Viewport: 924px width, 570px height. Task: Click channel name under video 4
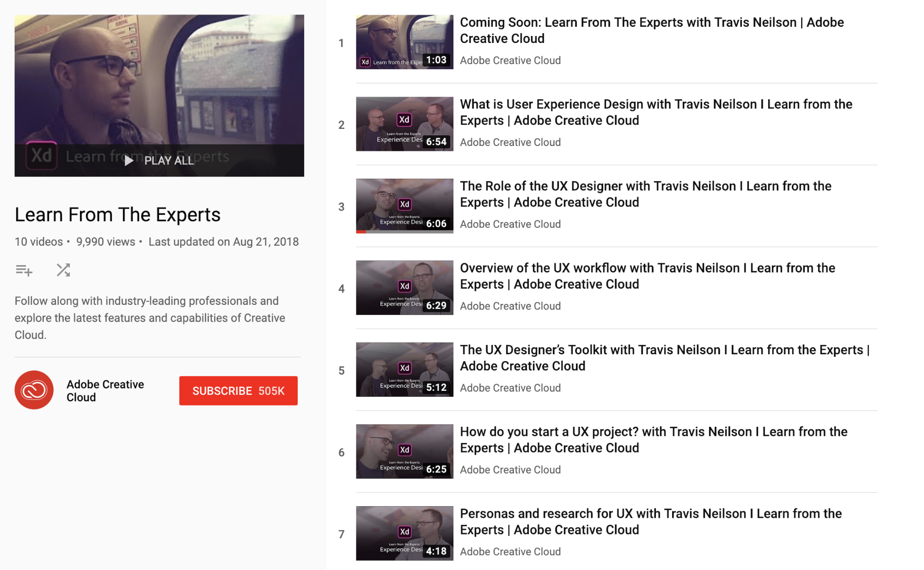510,306
